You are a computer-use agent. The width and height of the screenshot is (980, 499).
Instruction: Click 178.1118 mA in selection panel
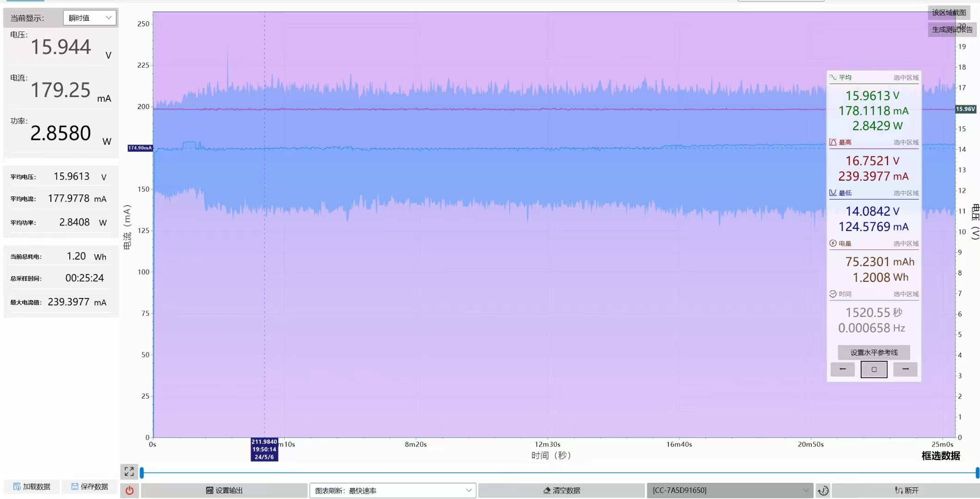click(874, 111)
